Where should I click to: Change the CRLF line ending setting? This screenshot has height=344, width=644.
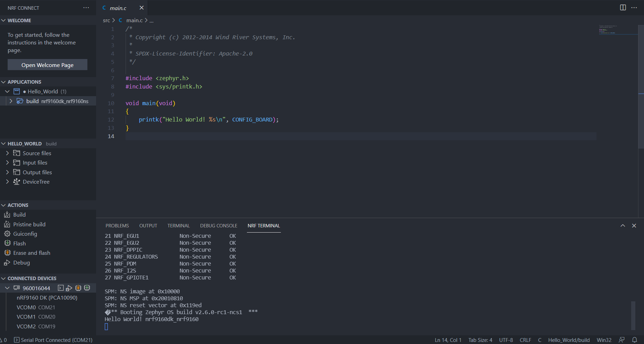coord(525,340)
